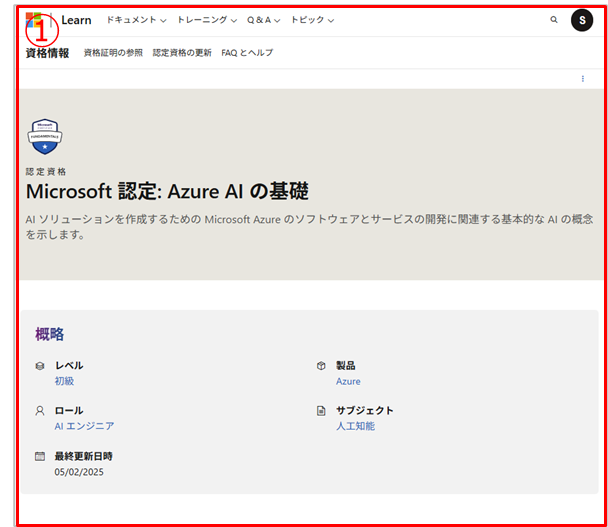Click the レベル label
This screenshot has height=527, width=608.
click(69, 365)
